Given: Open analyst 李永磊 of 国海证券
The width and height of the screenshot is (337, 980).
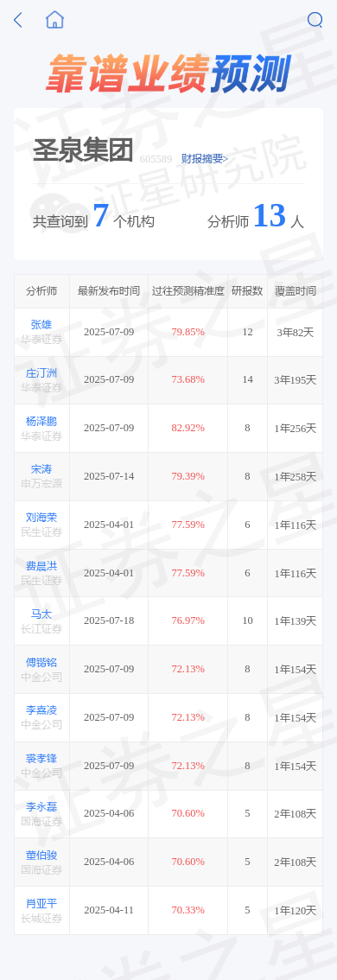Looking at the screenshot, I should pos(41,807).
